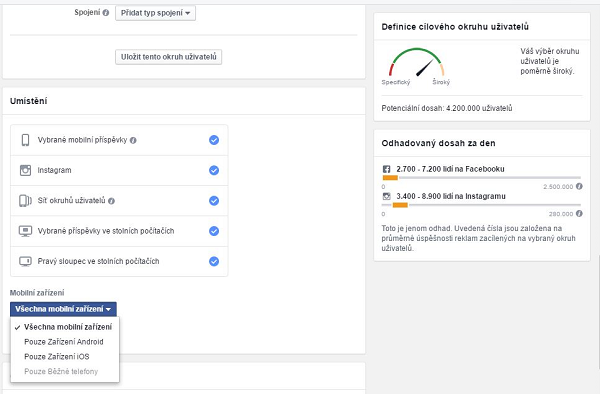
Task: Uncheck Pravý sloupec ve stolních počítačích
Action: point(214,261)
